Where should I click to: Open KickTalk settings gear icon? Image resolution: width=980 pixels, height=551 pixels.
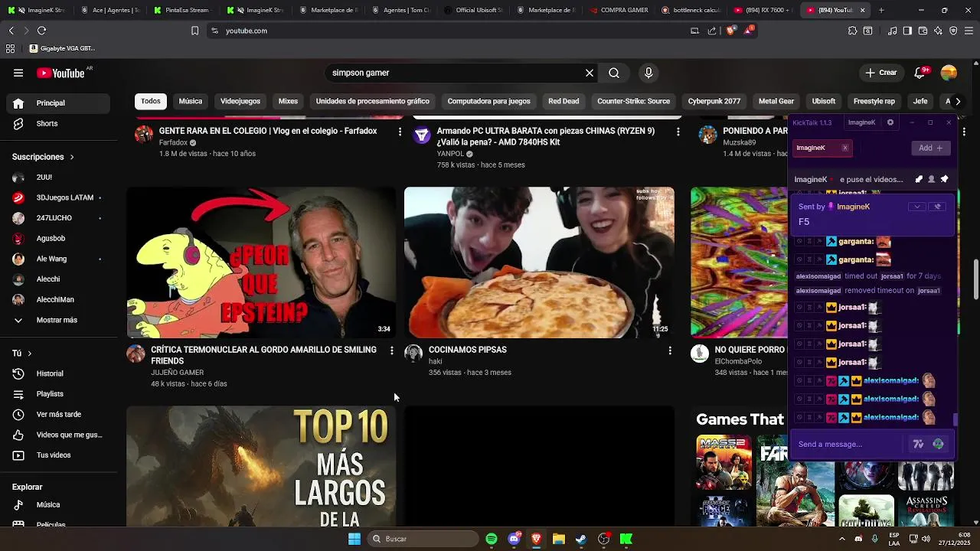tap(890, 122)
